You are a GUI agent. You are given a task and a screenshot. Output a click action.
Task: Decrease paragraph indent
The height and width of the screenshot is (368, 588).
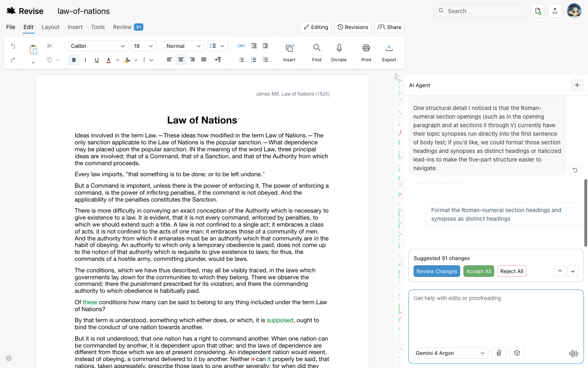point(254,46)
